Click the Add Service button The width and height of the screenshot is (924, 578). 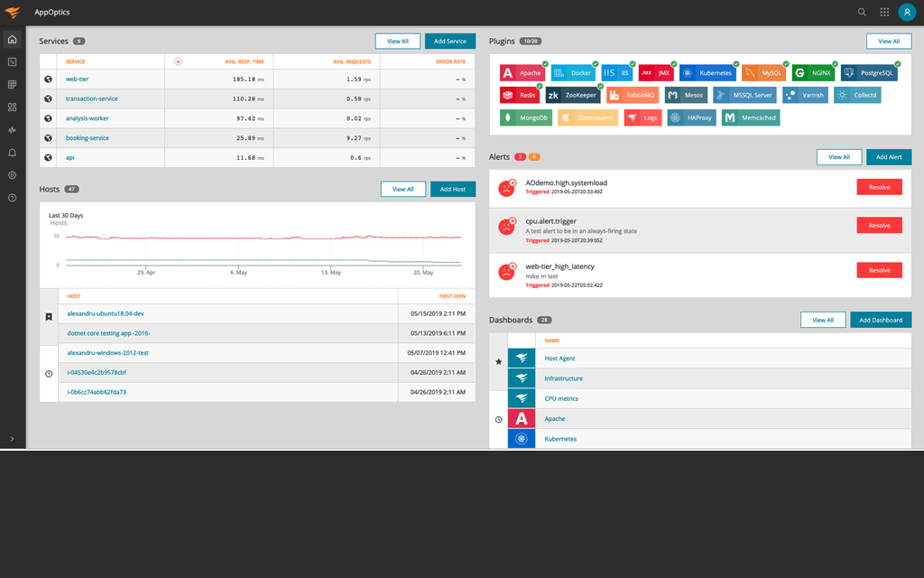pos(450,42)
